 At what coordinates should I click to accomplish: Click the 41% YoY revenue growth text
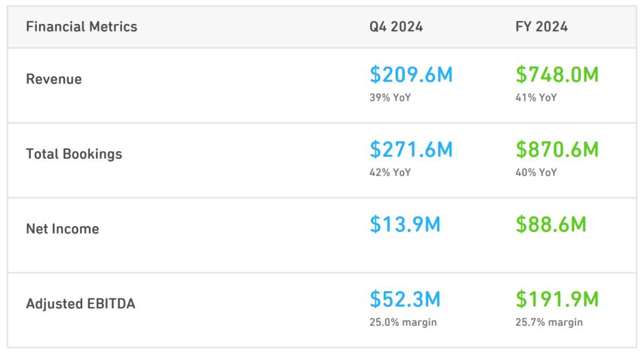tap(537, 98)
